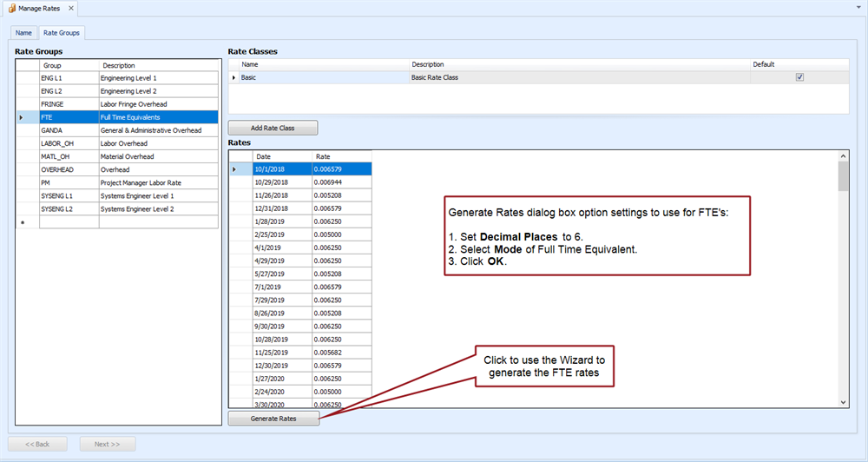The image size is (868, 462).
Task: Close the Manage Rates tab
Action: [x=70, y=8]
